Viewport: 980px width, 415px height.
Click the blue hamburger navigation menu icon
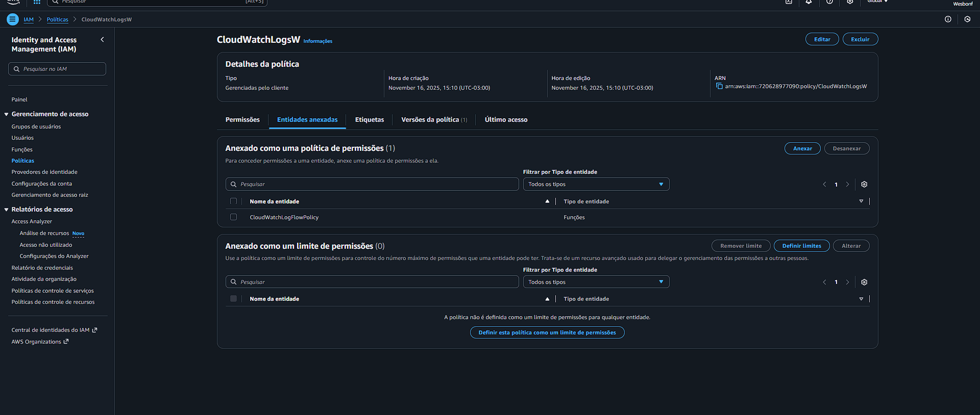click(x=13, y=19)
